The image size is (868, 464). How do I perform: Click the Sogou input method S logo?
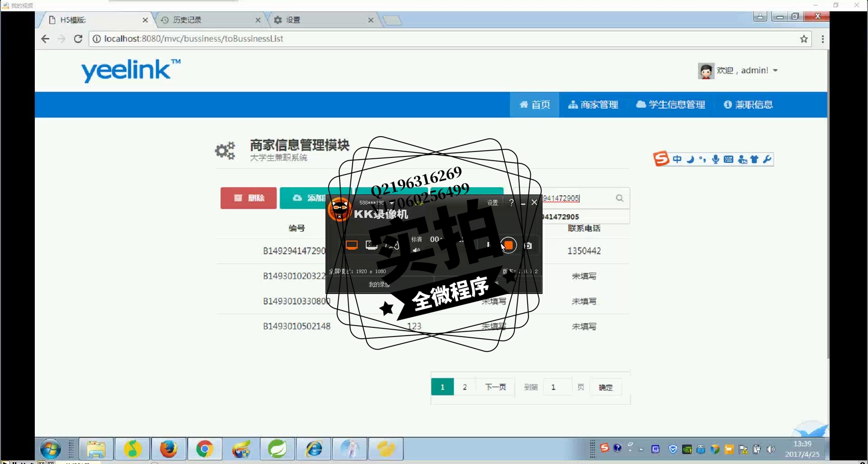pos(661,159)
